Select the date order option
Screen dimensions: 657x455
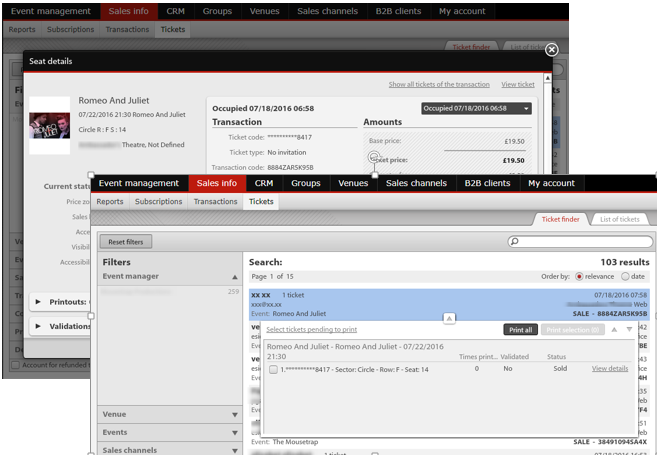625,277
